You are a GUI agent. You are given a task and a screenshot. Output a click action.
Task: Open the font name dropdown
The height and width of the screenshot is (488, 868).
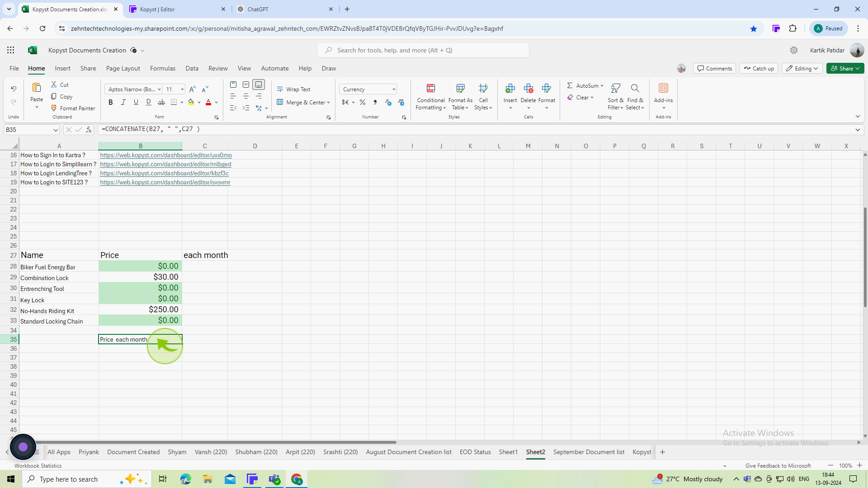(159, 89)
